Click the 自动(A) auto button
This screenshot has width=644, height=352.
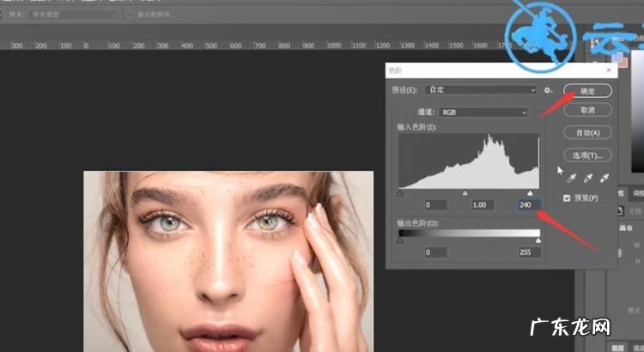coord(587,133)
